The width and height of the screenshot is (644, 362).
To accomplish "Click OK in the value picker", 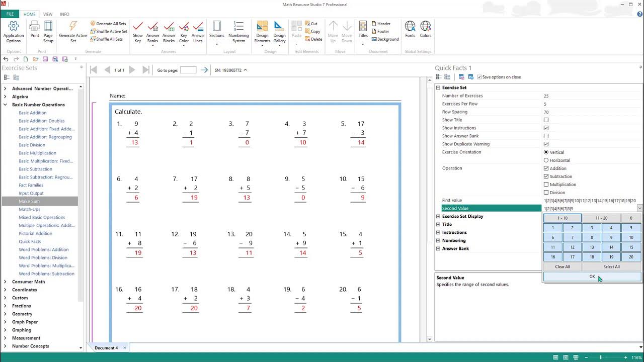I will point(592,277).
